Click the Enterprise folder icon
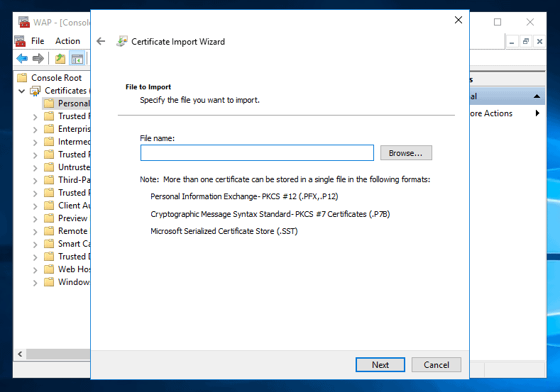 click(x=49, y=129)
